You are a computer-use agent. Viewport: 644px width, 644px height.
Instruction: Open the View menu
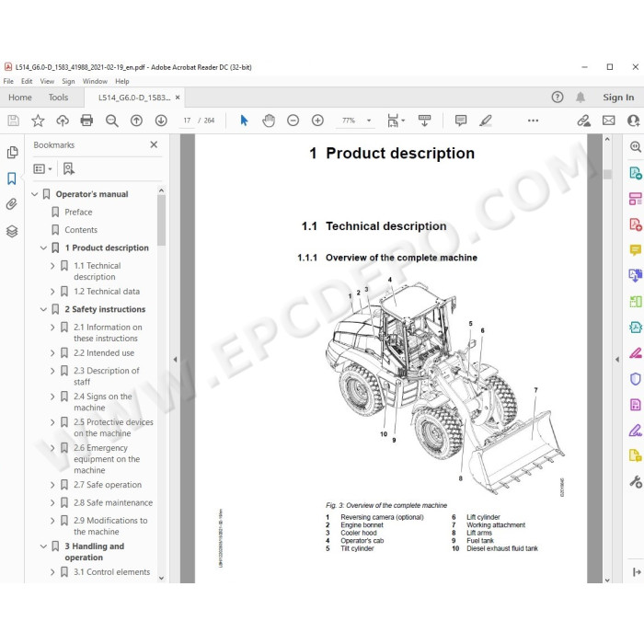coord(47,81)
